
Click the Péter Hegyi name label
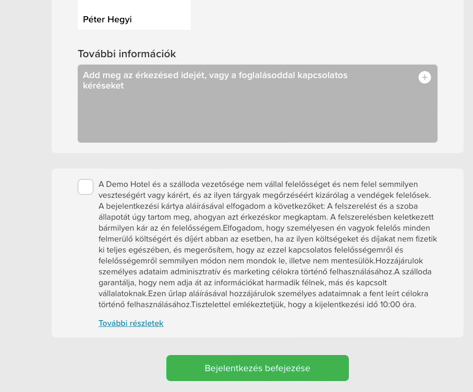107,19
